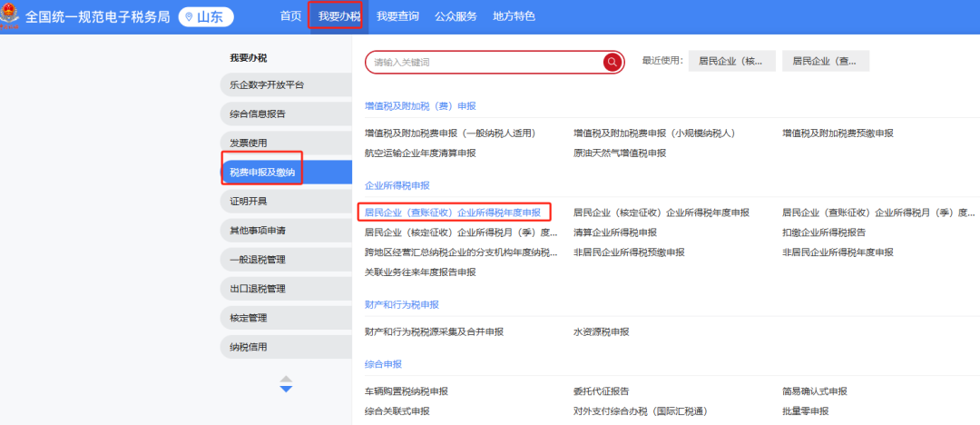
Task: Open 综合关联式申报
Action: (397, 411)
